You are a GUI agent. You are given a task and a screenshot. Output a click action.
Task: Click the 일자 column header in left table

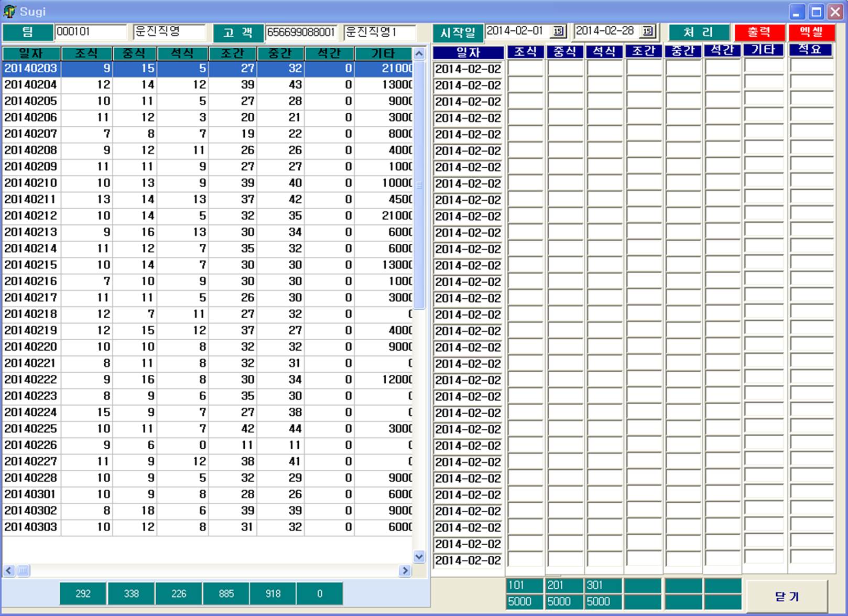click(x=31, y=53)
